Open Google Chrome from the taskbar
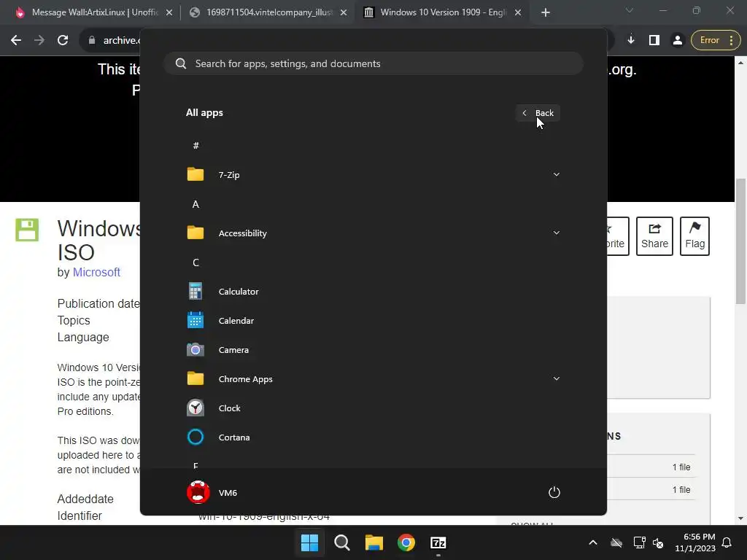This screenshot has width=747, height=560. click(406, 542)
